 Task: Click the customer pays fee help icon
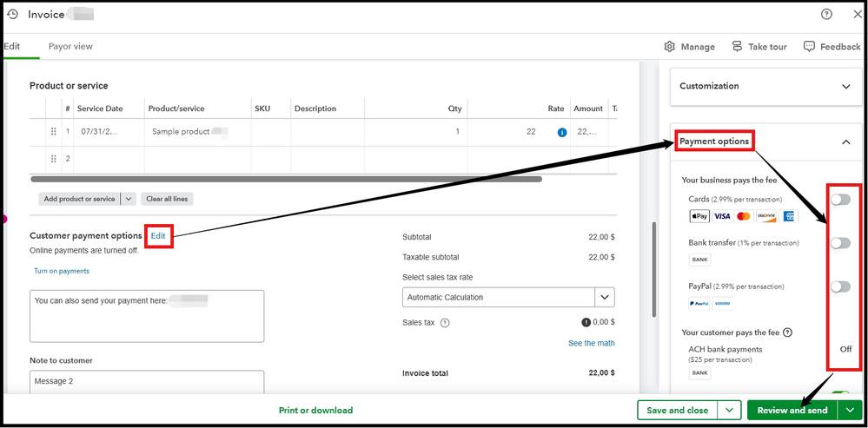pyautogui.click(x=788, y=333)
